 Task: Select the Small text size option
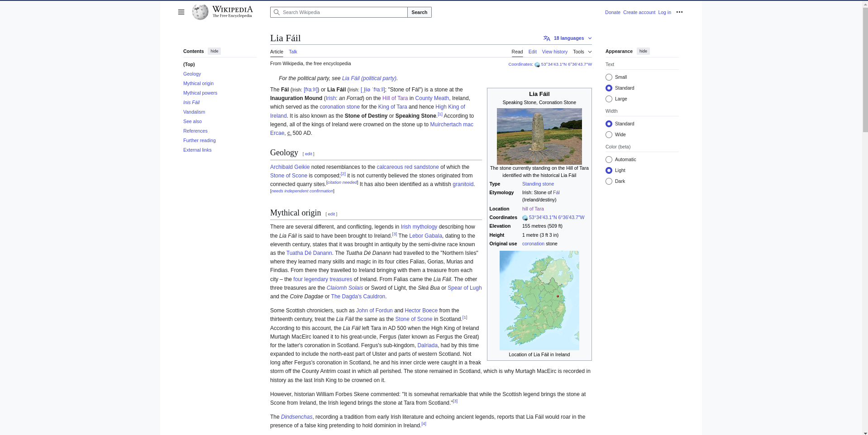tap(609, 77)
